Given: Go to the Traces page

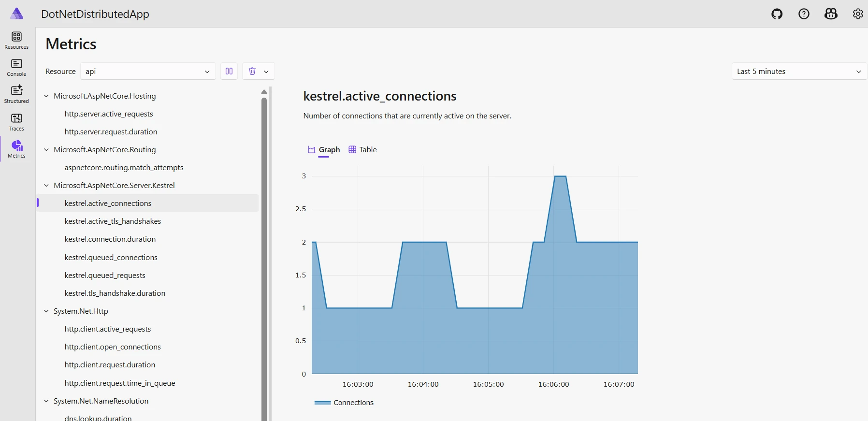Looking at the screenshot, I should 16,122.
